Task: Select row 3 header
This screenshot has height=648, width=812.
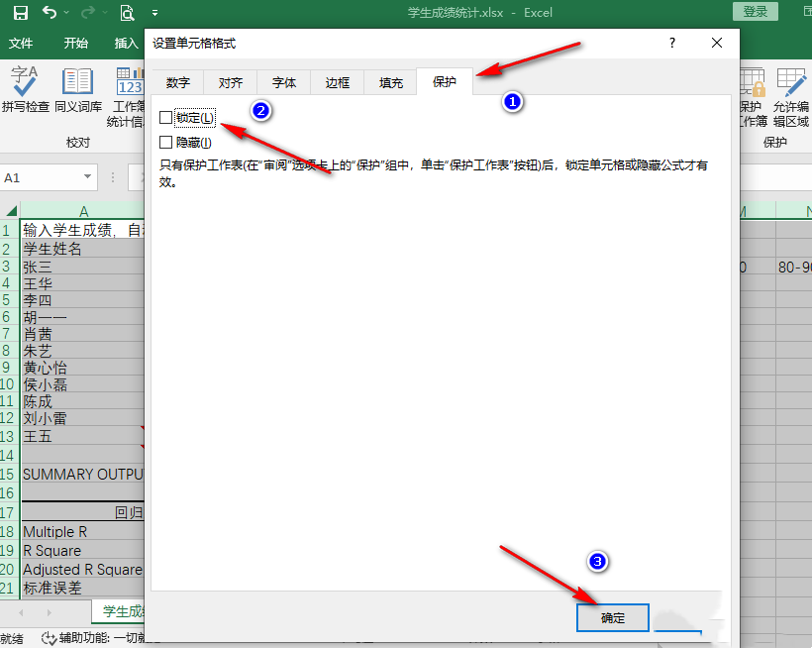Action: (x=6, y=267)
